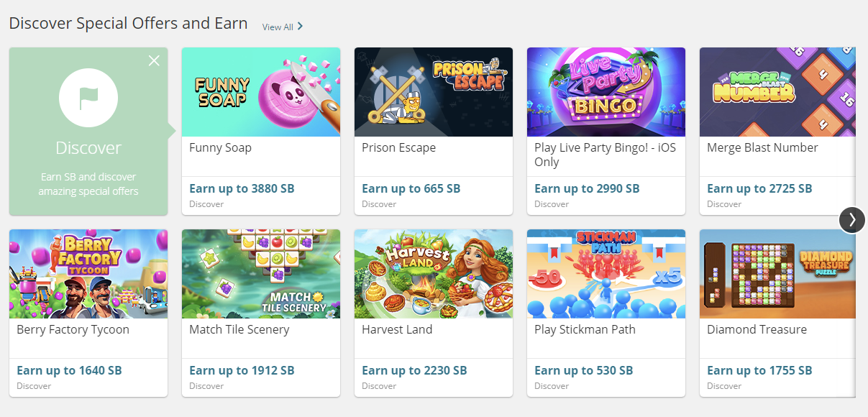Screen dimensions: 868x417
Task: Open the View All offers link
Action: [x=282, y=27]
